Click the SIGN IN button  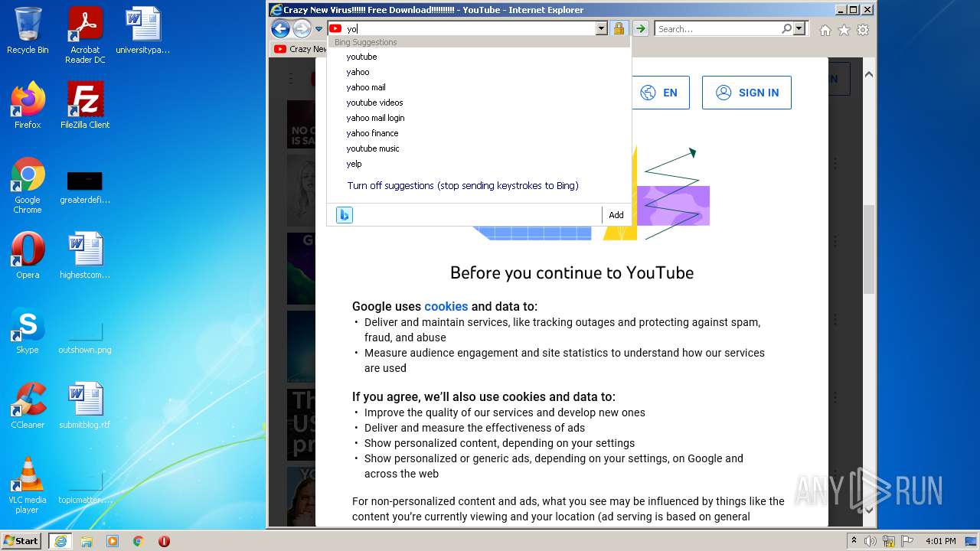(746, 93)
